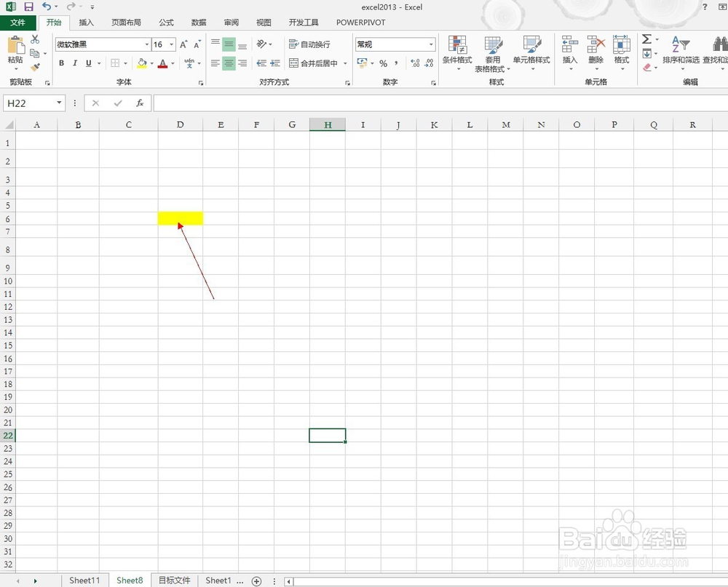This screenshot has width=728, height=587.
Task: Open number format dropdown (常规)
Action: (x=431, y=44)
